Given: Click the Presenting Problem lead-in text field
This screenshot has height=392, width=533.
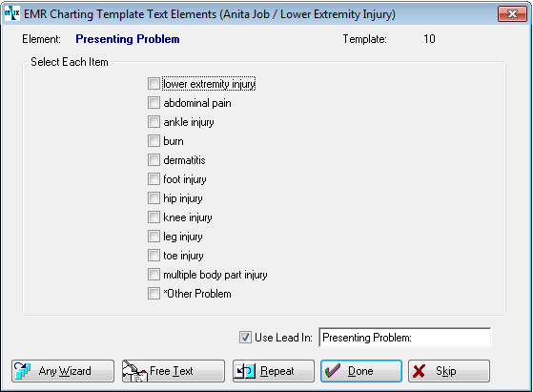Looking at the screenshot, I should click(x=405, y=338).
